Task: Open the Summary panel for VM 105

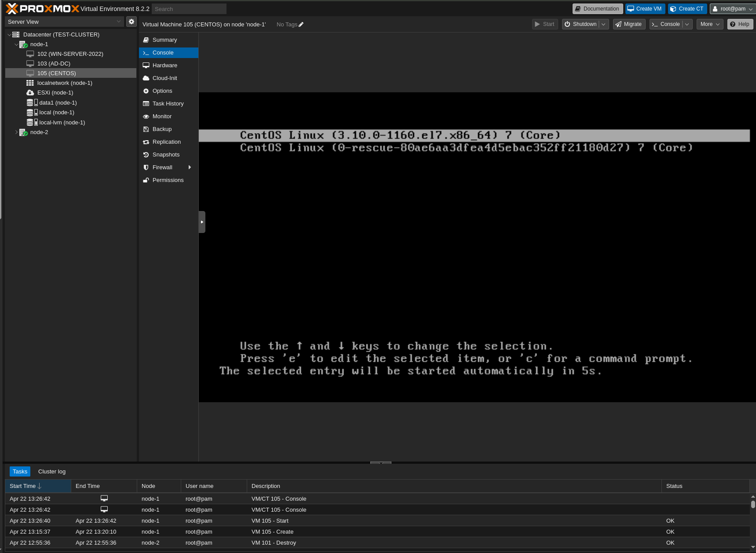Action: point(164,40)
